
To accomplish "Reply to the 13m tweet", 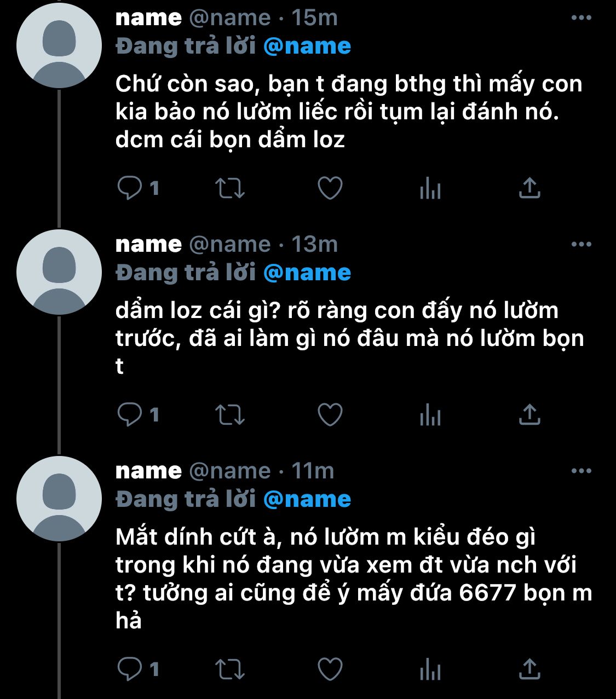I will tap(130, 414).
